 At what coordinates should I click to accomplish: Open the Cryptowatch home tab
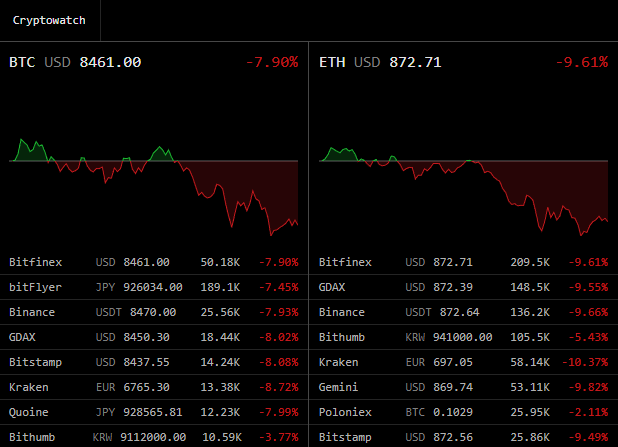pyautogui.click(x=50, y=20)
